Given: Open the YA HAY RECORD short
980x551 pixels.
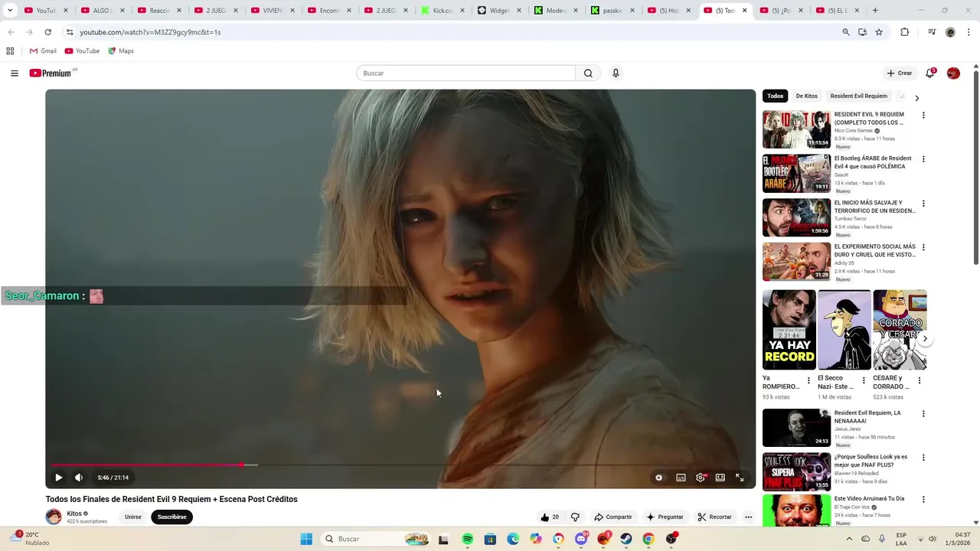Looking at the screenshot, I should pyautogui.click(x=789, y=330).
